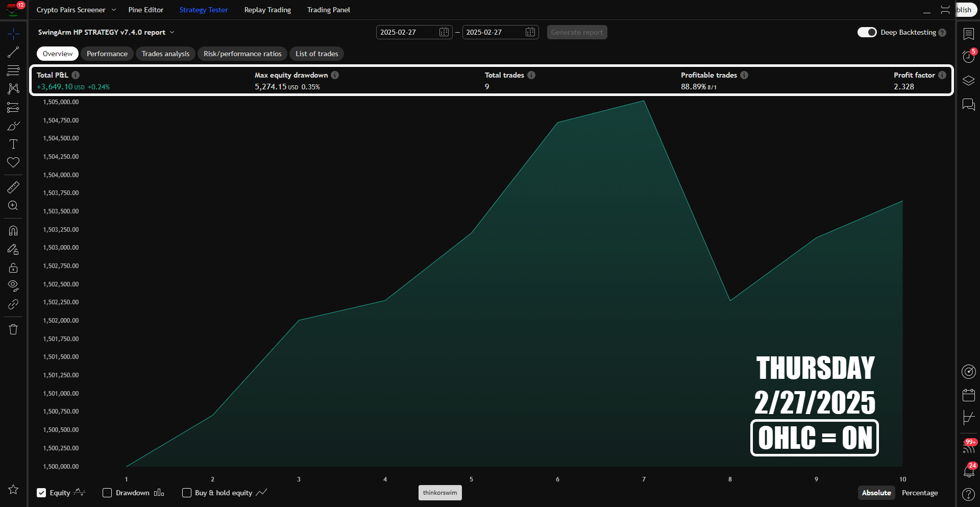Enable the Drawdown checkbox

click(x=107, y=493)
